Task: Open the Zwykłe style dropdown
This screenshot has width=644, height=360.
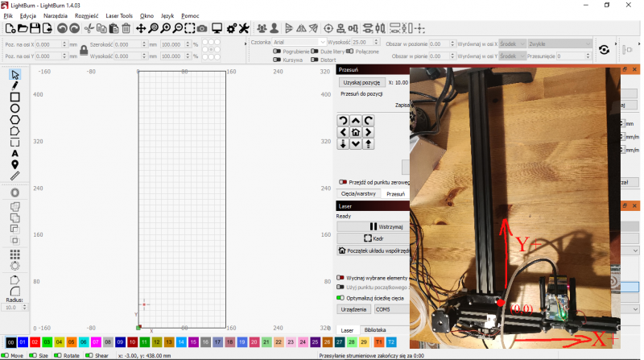Action: tap(559, 43)
